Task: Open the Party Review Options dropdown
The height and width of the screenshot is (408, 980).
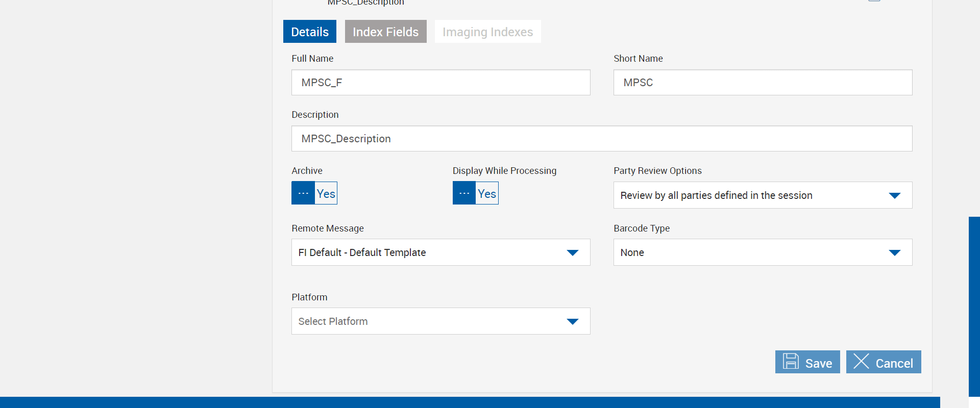Action: click(763, 195)
